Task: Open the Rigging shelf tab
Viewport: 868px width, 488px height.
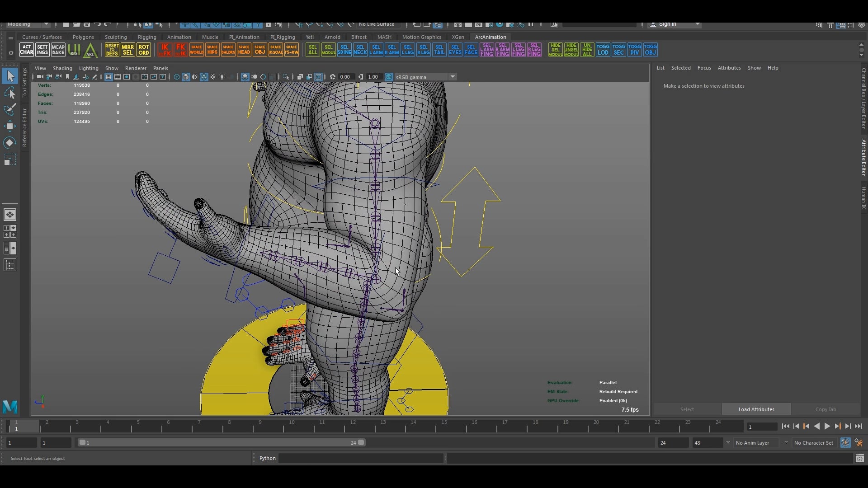Action: tap(147, 37)
